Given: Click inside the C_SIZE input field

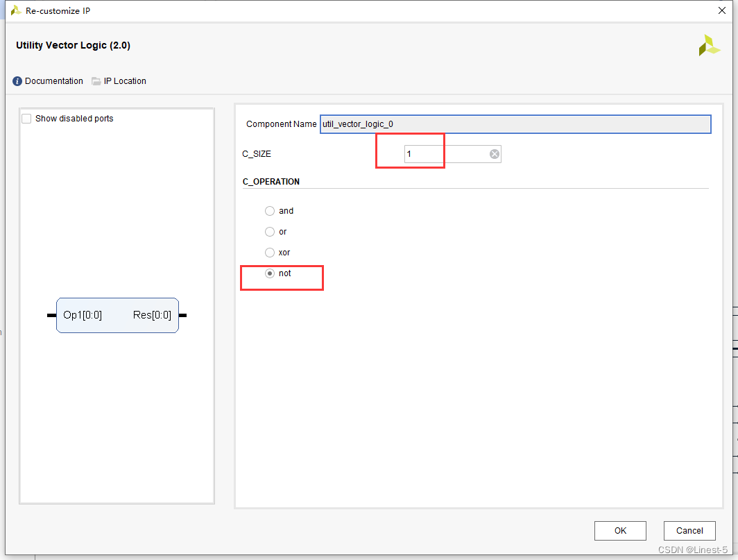Looking at the screenshot, I should [444, 154].
